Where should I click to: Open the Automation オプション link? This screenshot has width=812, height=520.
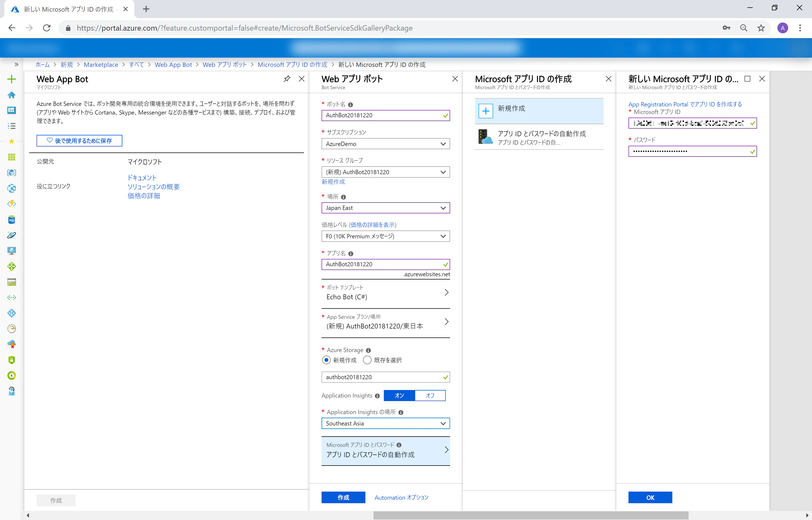pyautogui.click(x=401, y=497)
